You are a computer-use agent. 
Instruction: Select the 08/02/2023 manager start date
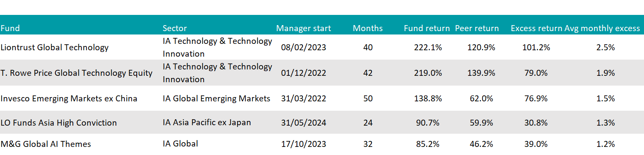[303, 47]
